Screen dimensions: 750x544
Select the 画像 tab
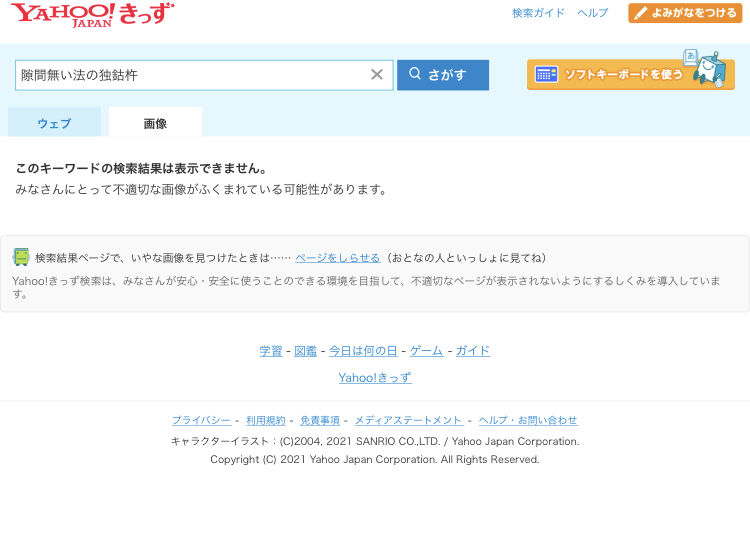(155, 123)
